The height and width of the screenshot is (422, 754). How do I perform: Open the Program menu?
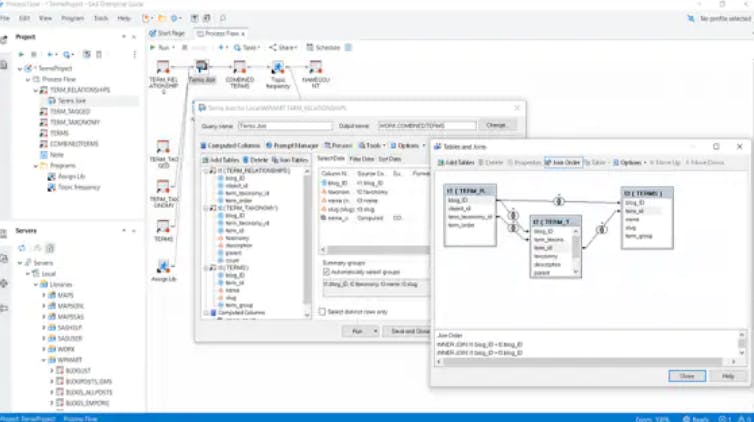pos(73,18)
